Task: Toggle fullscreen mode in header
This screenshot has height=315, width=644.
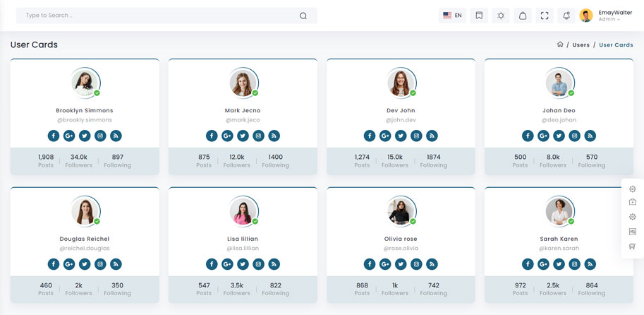Action: pyautogui.click(x=545, y=16)
